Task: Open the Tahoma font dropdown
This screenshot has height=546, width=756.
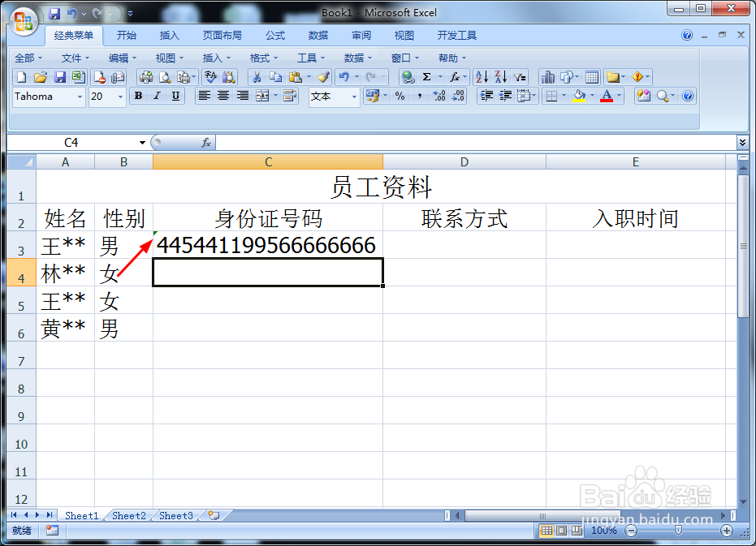Action: [x=80, y=97]
